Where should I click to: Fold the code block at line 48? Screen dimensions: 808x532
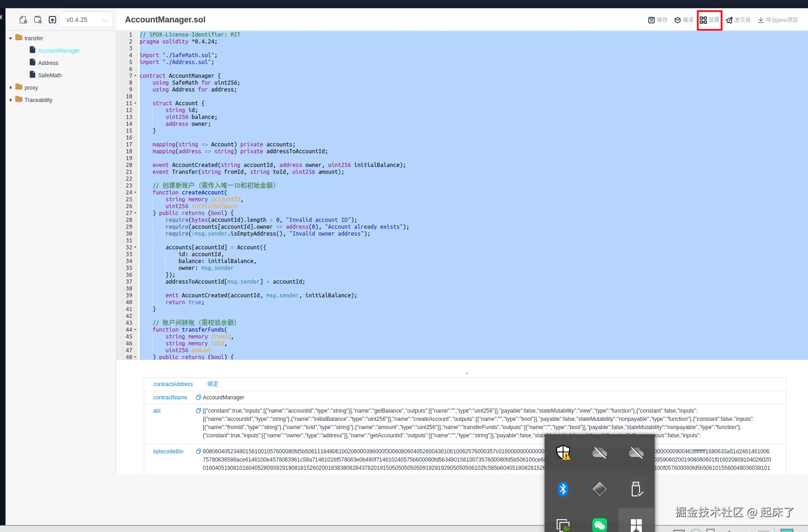click(135, 357)
